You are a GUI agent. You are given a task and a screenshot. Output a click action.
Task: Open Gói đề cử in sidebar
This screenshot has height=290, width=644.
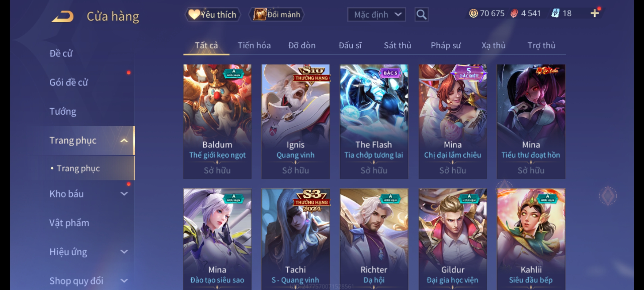pyautogui.click(x=68, y=82)
